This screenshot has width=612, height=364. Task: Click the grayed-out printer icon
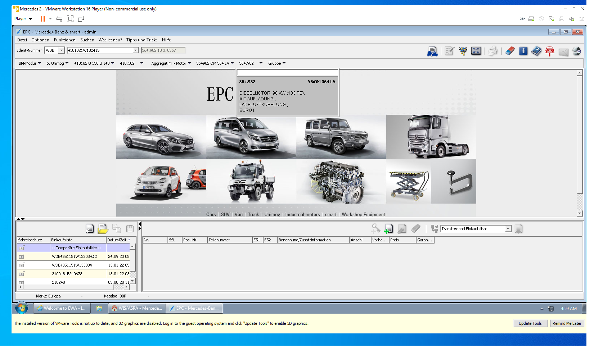tap(493, 51)
